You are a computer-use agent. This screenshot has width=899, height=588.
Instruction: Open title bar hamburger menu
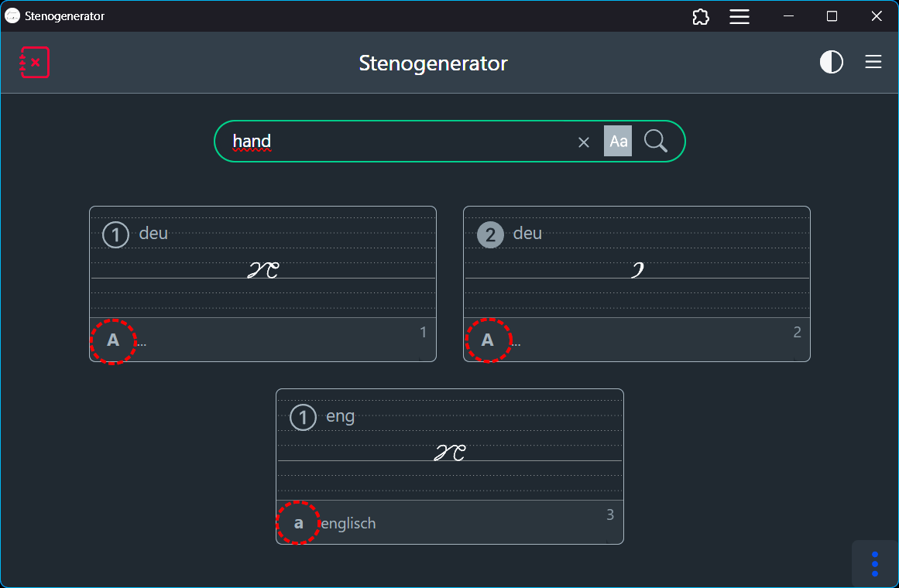[x=739, y=16]
